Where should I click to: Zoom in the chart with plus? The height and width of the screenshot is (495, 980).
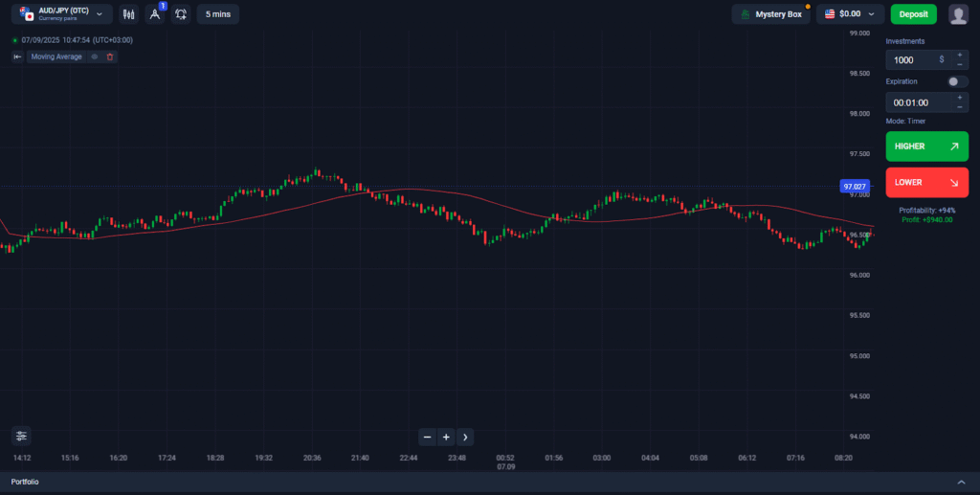[x=446, y=437]
